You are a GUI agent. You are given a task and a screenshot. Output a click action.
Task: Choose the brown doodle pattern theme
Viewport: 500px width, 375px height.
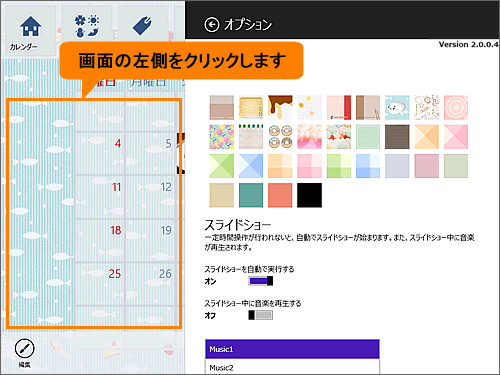(x=426, y=108)
